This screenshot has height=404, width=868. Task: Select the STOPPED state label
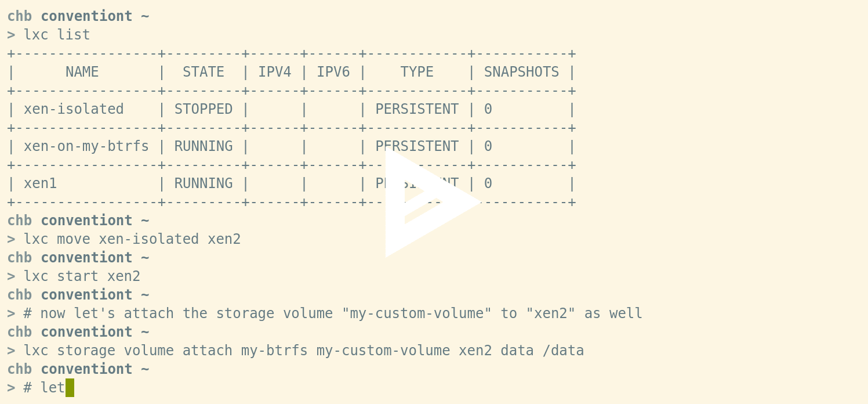tap(203, 109)
